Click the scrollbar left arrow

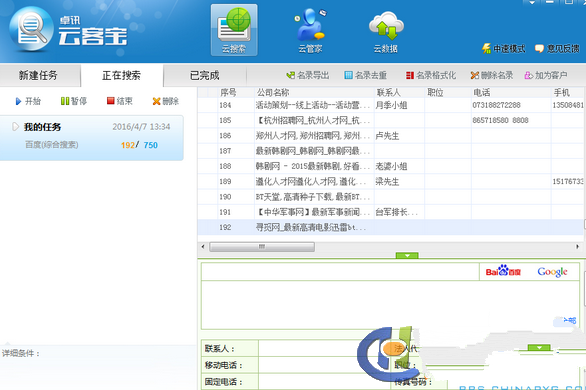pos(203,247)
